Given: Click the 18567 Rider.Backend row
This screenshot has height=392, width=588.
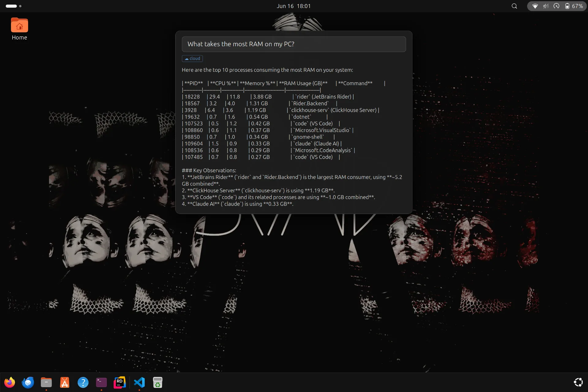Looking at the screenshot, I should (x=260, y=104).
